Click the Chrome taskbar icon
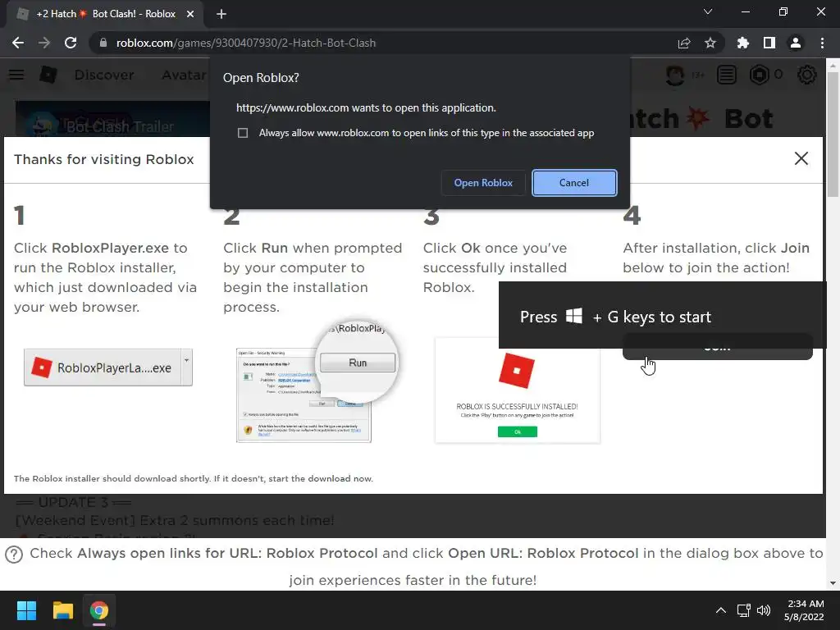This screenshot has width=840, height=630. 99,610
